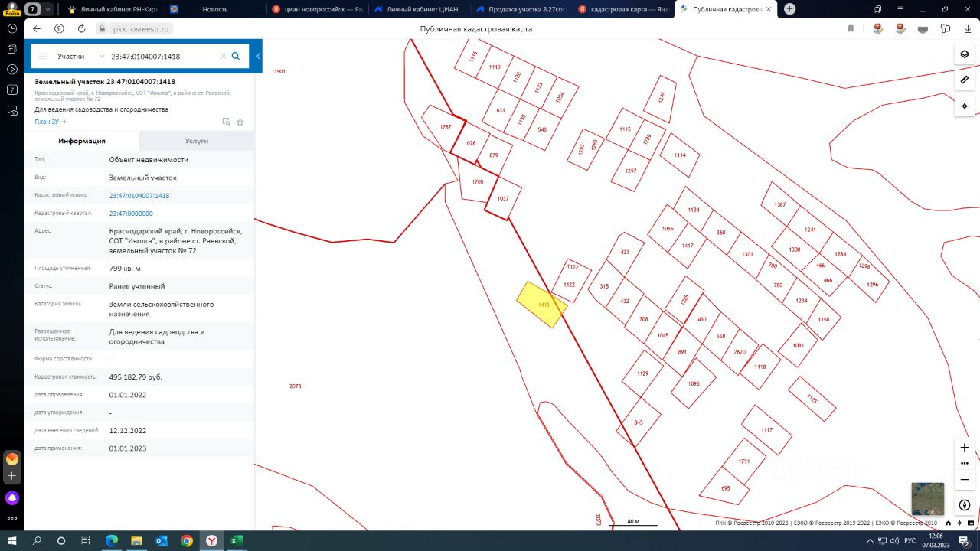Open Yandex home button in toolbar

(59, 28)
